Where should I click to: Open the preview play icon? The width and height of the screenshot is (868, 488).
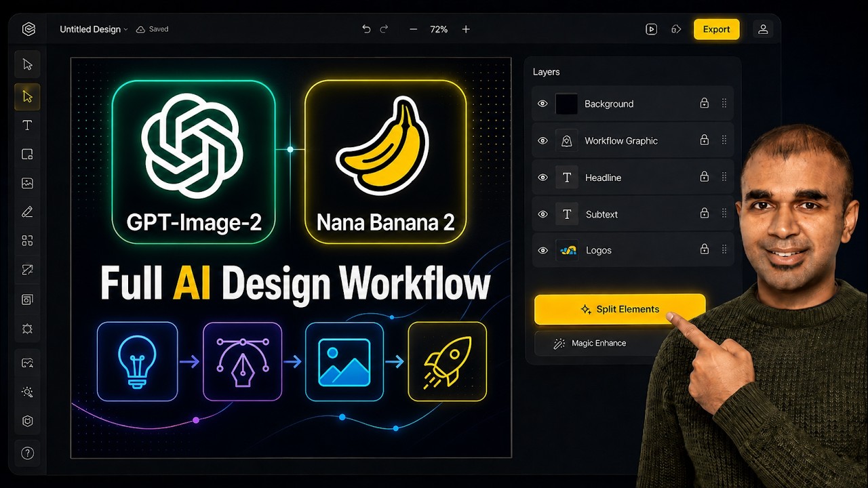point(652,29)
